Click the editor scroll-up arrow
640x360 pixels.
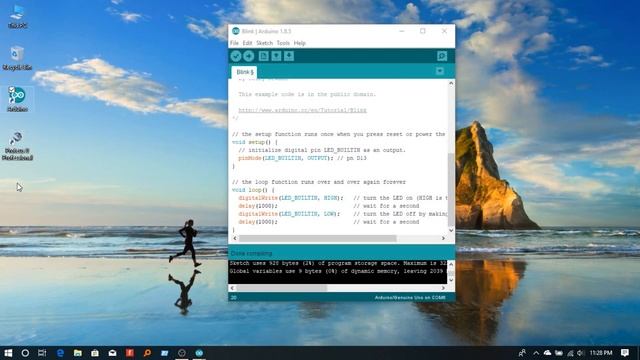pos(451,83)
